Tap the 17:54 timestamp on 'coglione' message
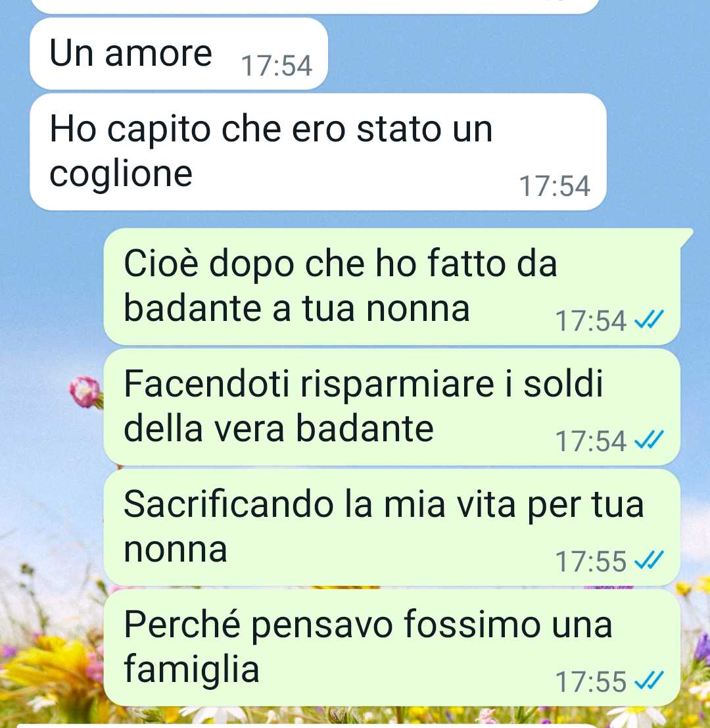The height and width of the screenshot is (728, 710). click(555, 186)
